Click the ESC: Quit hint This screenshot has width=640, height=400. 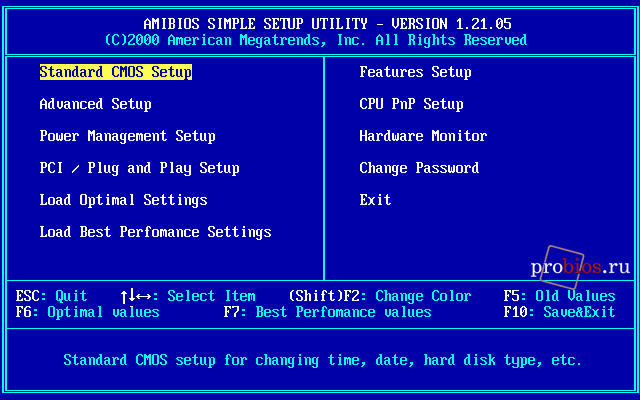51,296
